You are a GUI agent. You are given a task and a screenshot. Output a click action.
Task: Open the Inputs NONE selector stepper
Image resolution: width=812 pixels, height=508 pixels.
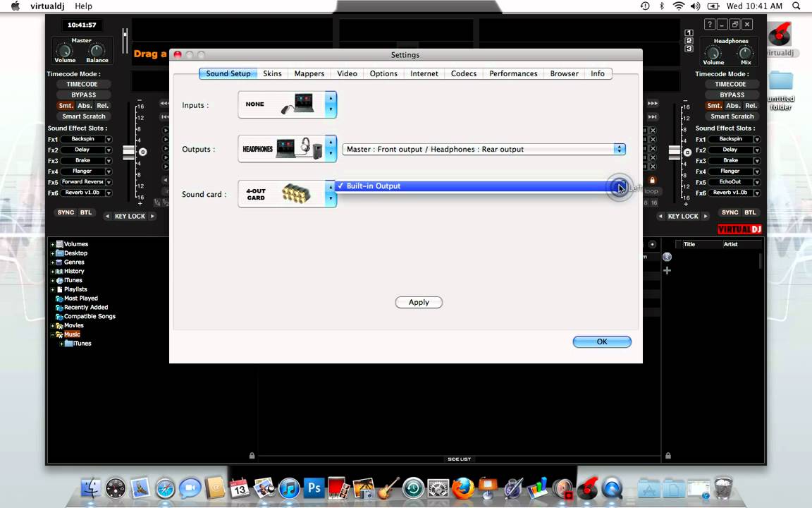[x=331, y=104]
